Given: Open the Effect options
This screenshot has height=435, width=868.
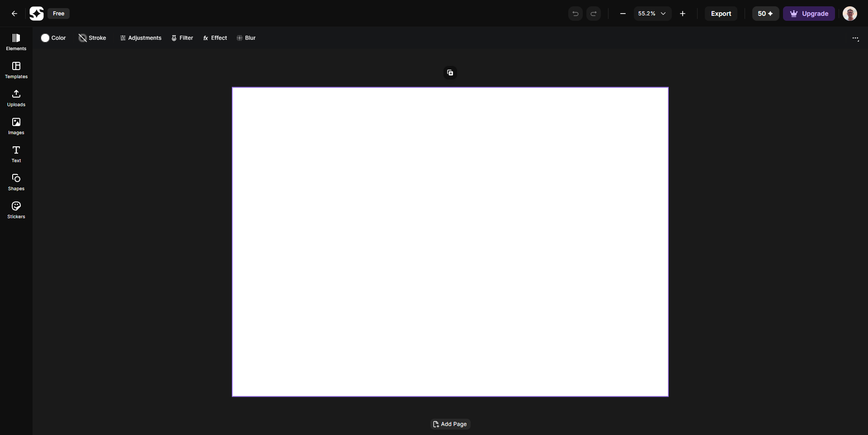Looking at the screenshot, I should [x=215, y=38].
